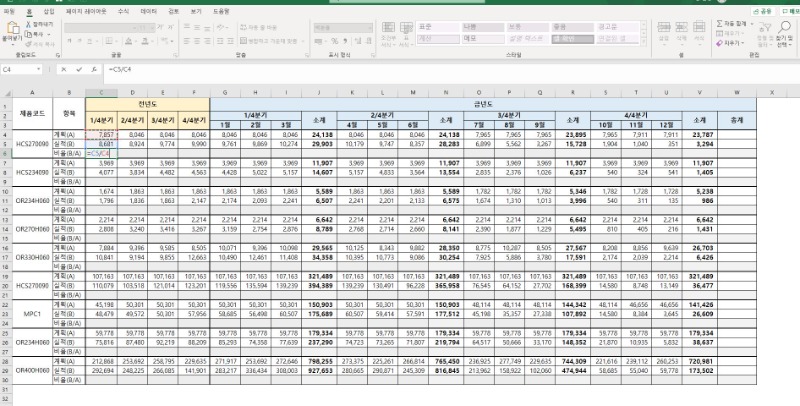The height and width of the screenshot is (406, 800).
Task: Apply the 나쁨 (Bad) cell style
Action: [x=483, y=27]
